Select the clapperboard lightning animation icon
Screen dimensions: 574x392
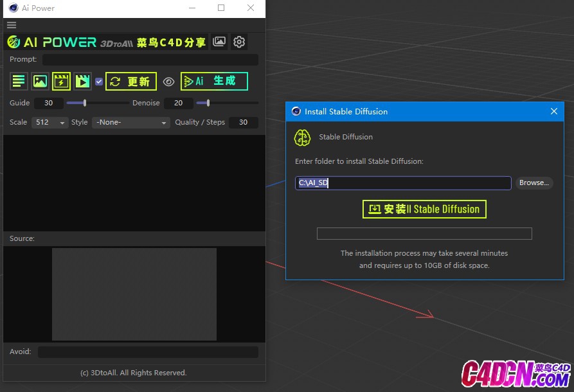[61, 81]
